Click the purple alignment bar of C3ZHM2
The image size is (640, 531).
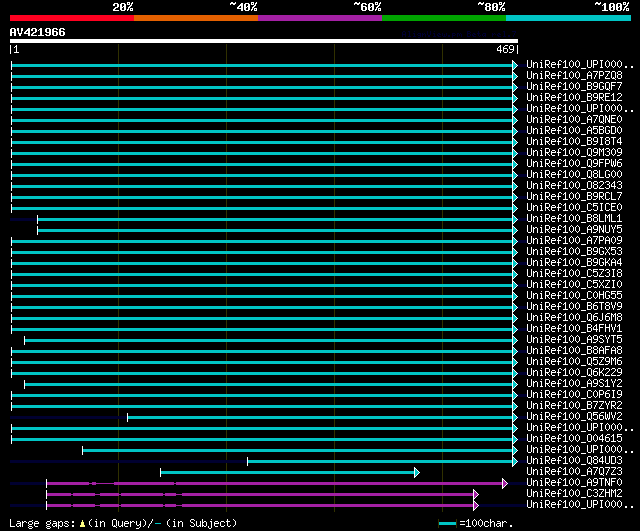click(x=260, y=495)
